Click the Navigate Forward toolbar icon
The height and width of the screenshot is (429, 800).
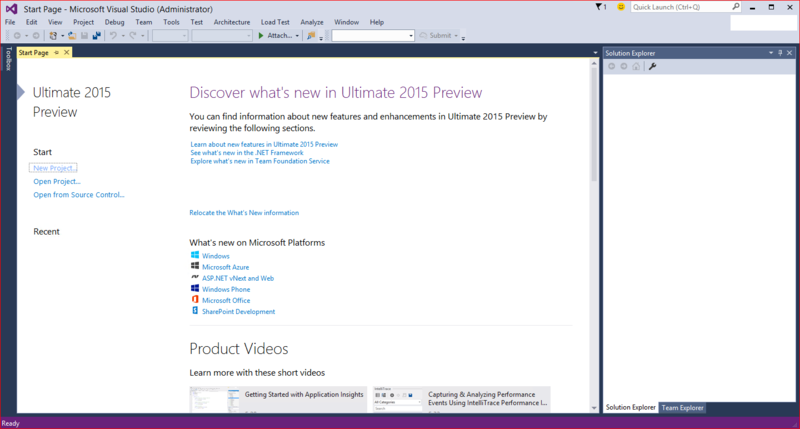pyautogui.click(x=36, y=36)
